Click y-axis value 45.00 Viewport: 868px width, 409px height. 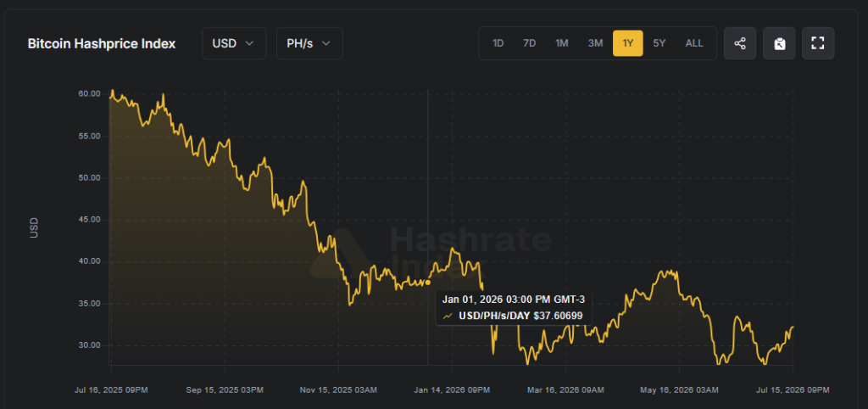[89, 220]
